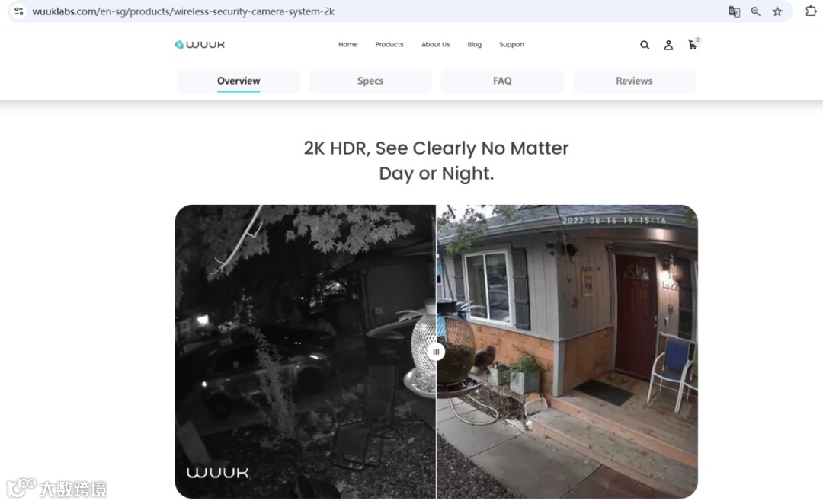This screenshot has height=504, width=823.
Task: Visit the Blog page link
Action: click(474, 45)
